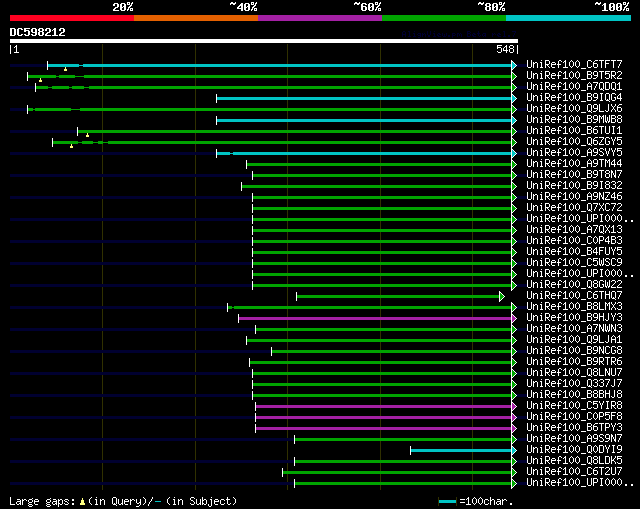Image resolution: width=640 pixels, height=509 pixels.
Task: Click the yellow gap marker beneath the Q6ZGY5 alignment
Action: click(71, 146)
